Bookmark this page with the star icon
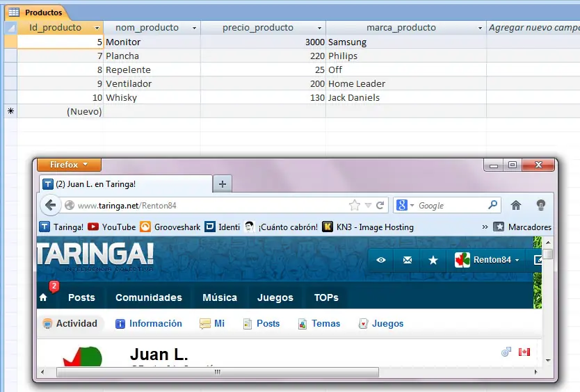The height and width of the screenshot is (392, 580). coord(355,205)
